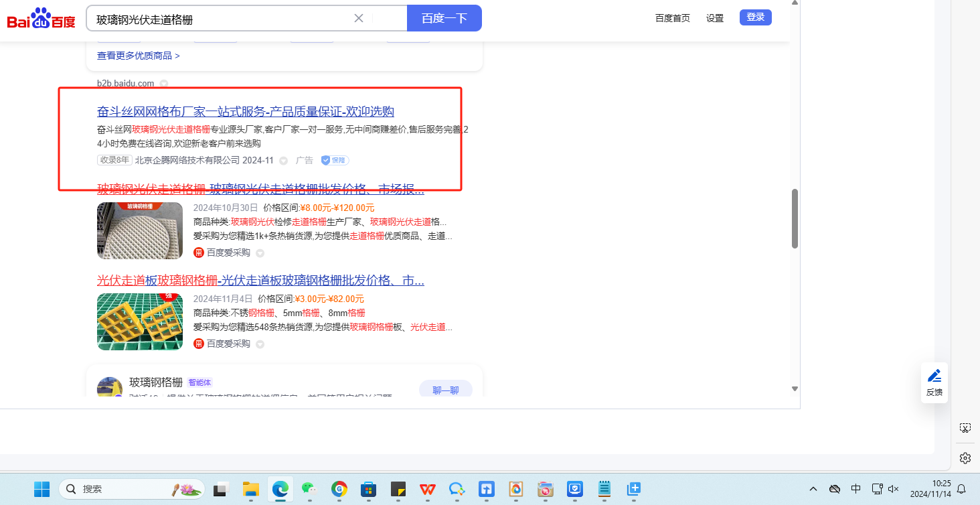Open the 奋斗丝网网格布厂家 ad result link
This screenshot has width=980, height=505.
point(245,111)
